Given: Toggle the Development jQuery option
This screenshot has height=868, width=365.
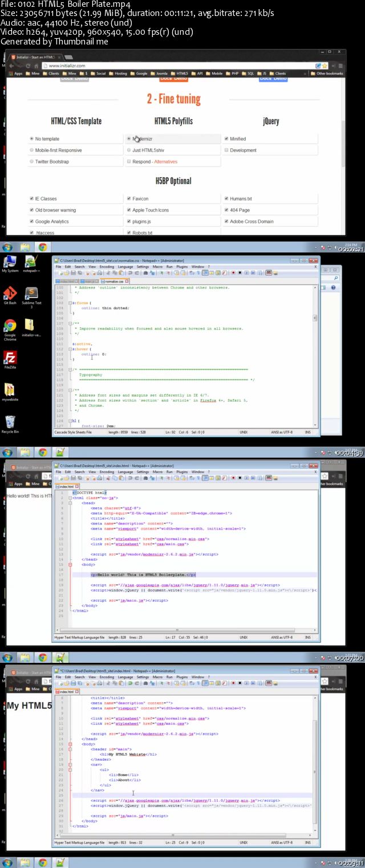Looking at the screenshot, I should (x=226, y=150).
